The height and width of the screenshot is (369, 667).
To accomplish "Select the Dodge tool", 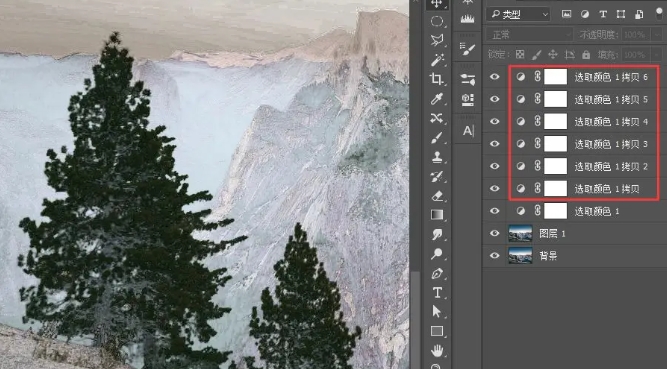I will click(x=437, y=254).
